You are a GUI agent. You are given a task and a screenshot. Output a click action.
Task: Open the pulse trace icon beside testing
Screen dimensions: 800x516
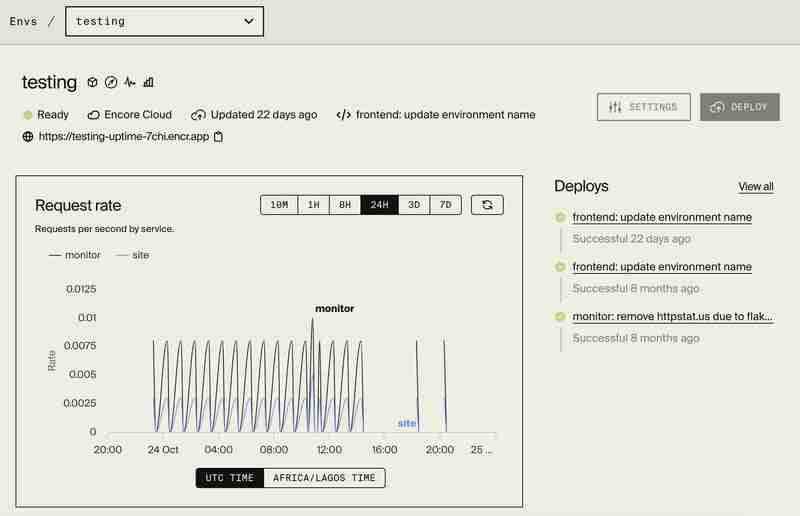130,82
